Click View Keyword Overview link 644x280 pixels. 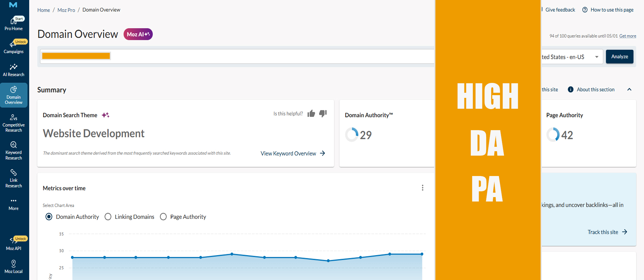[293, 154]
